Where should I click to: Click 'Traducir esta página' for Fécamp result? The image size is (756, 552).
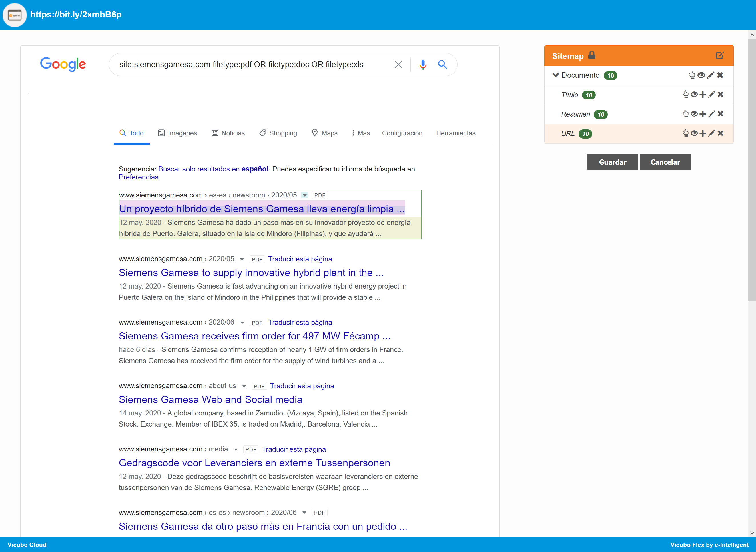click(300, 323)
